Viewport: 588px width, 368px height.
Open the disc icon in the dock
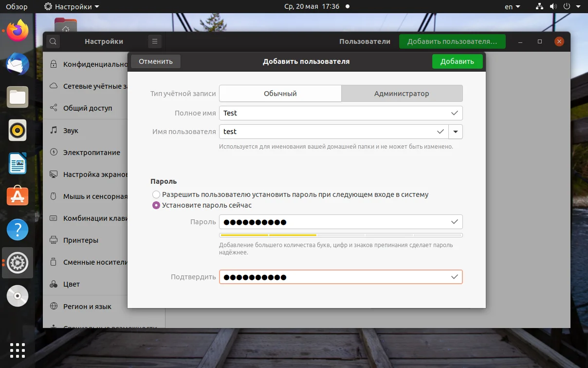18,296
